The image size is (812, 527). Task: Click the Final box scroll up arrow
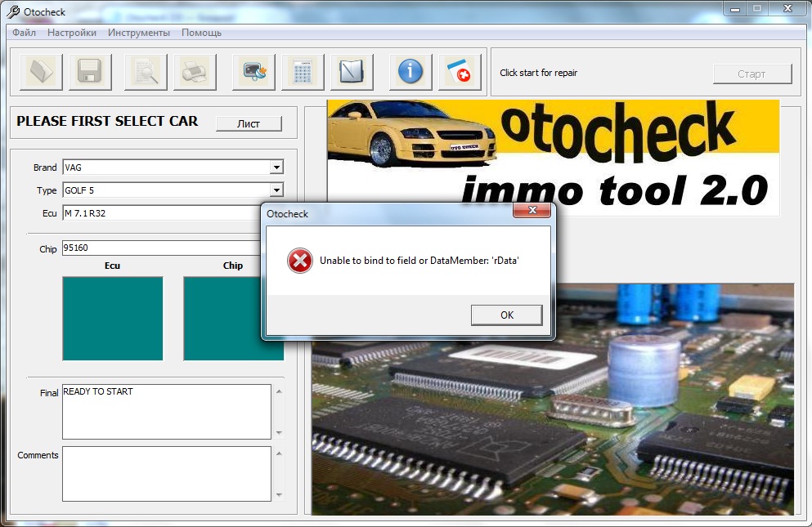click(x=279, y=391)
